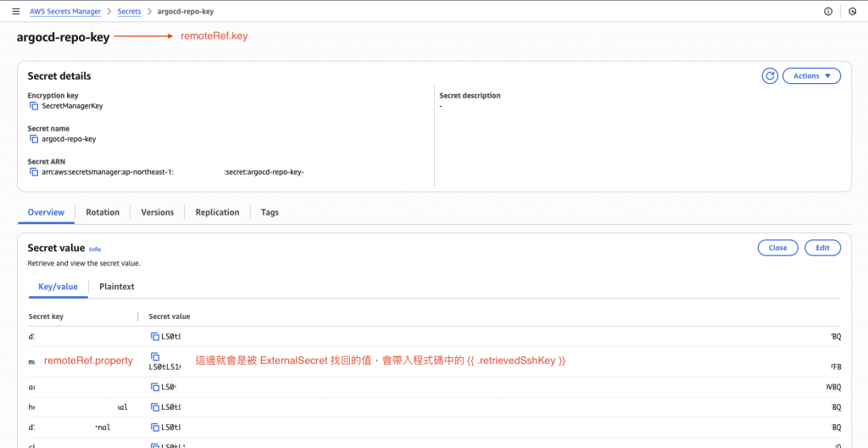Copy the Secret ARN value
868x448 pixels.
34,172
